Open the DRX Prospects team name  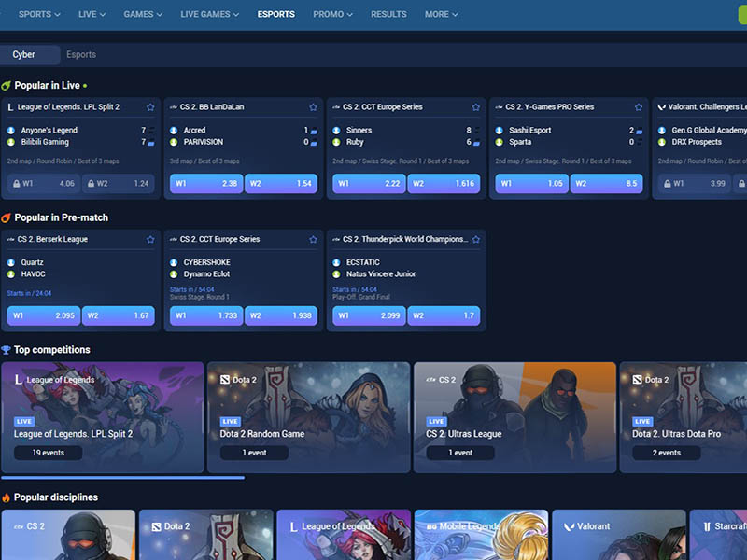click(x=697, y=142)
